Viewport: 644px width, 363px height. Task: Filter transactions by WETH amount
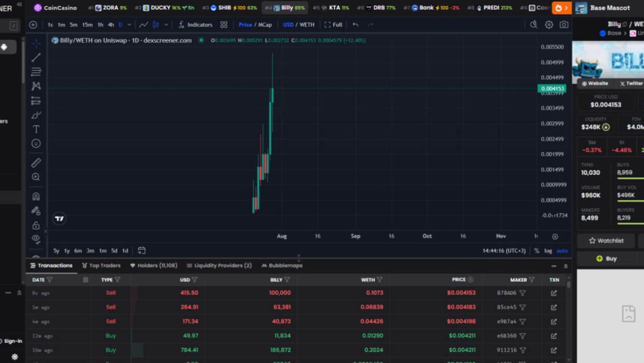[379, 280]
